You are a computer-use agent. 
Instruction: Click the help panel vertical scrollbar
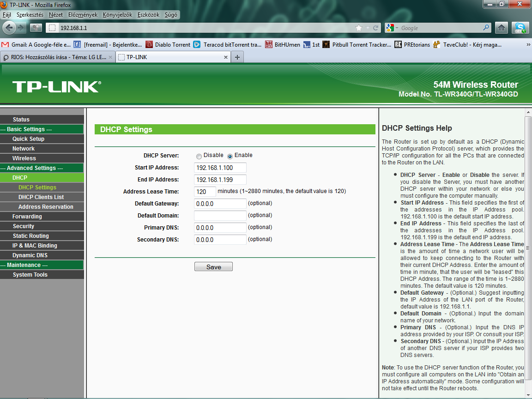(528, 248)
